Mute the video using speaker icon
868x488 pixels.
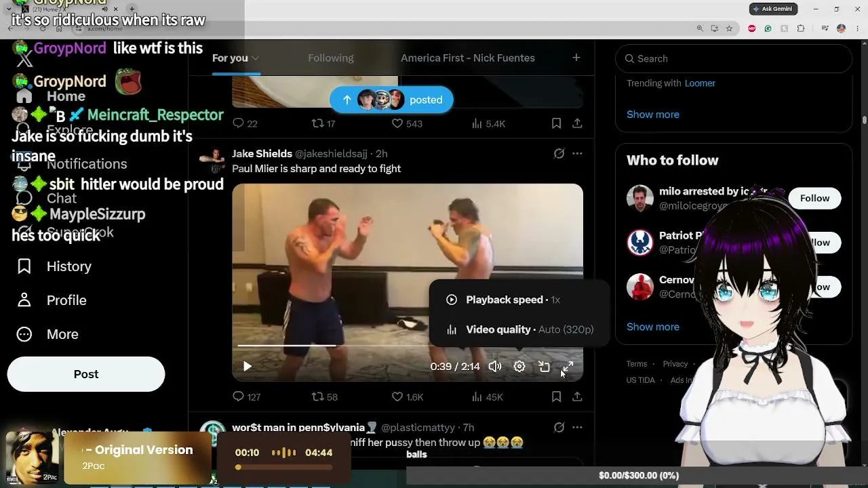point(495,367)
